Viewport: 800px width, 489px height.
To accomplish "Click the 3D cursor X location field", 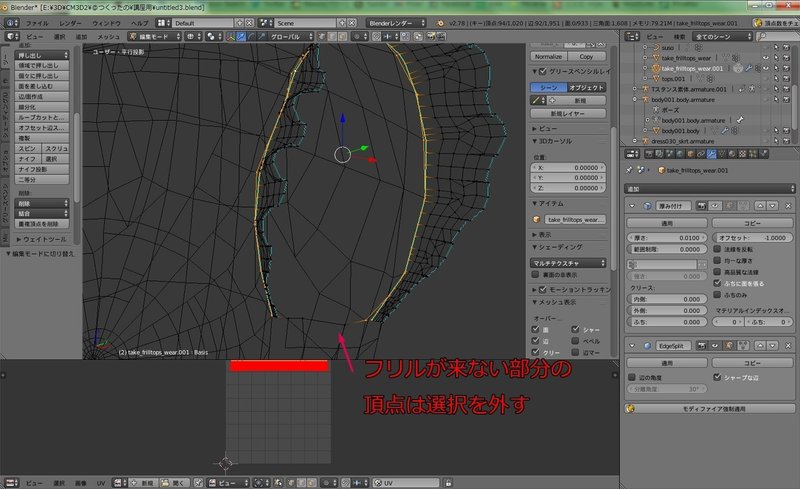I will tap(568, 167).
